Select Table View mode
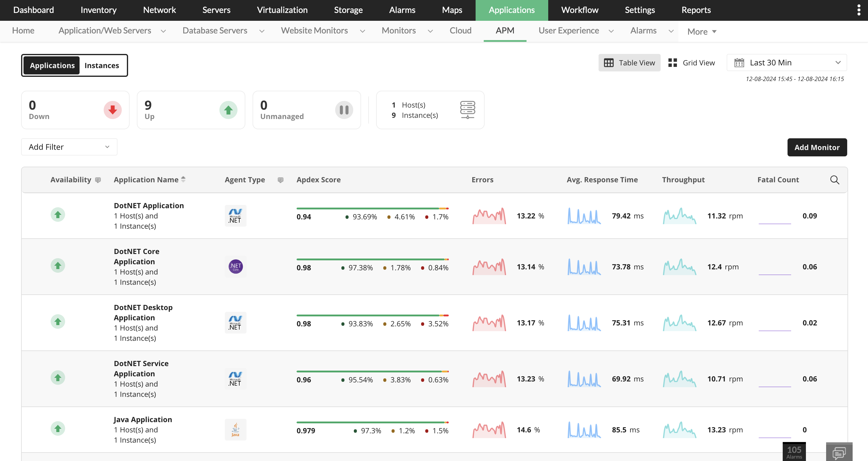 629,63
